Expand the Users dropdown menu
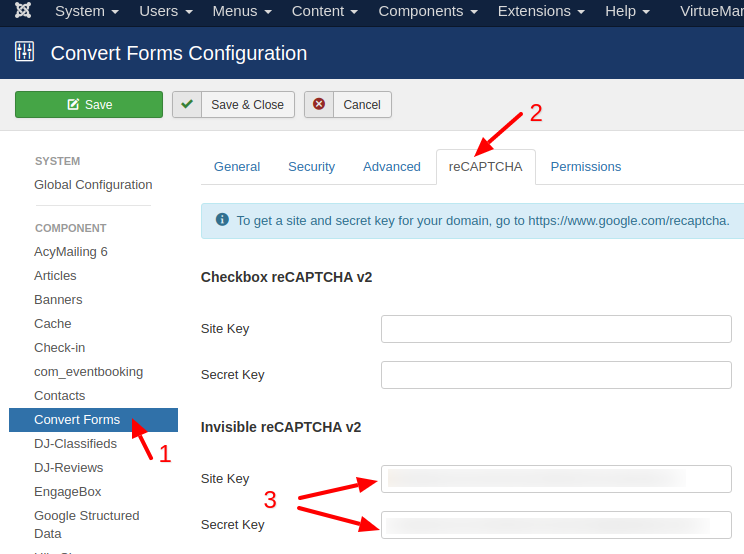Viewport: 744px width, 554px height. coord(167,11)
